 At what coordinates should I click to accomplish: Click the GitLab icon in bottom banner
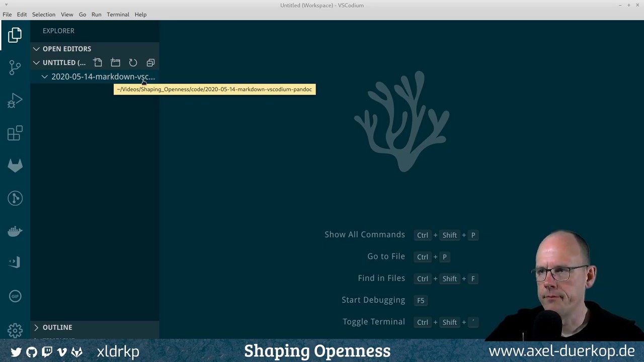tap(76, 352)
